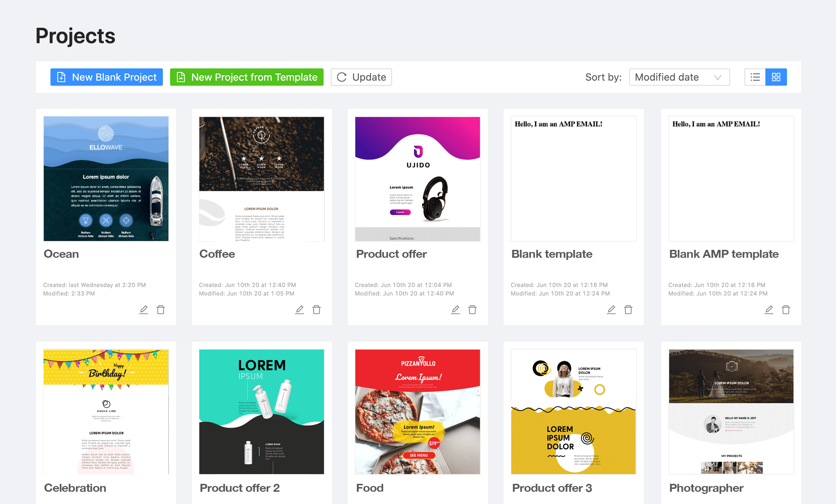Switch to grid view layout

(x=776, y=76)
